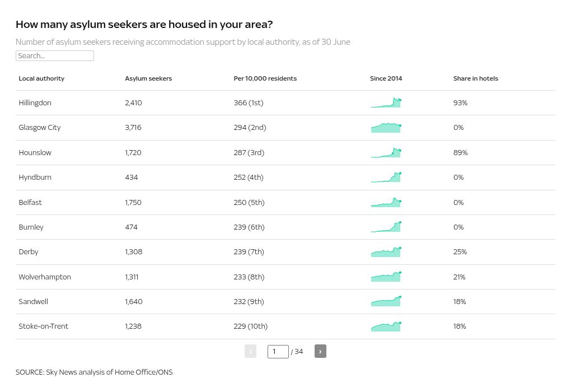Screen dimensions: 571x392
Task: Click the next page arrow button
Action: [320, 351]
